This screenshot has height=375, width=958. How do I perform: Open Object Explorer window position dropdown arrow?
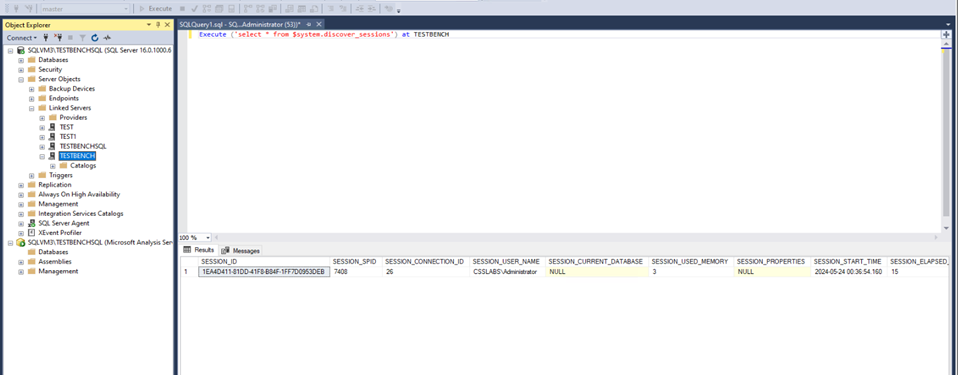click(149, 24)
